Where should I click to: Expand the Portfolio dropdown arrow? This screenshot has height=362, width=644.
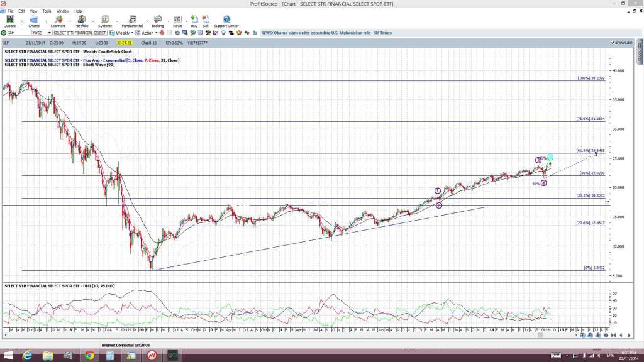[93, 21]
